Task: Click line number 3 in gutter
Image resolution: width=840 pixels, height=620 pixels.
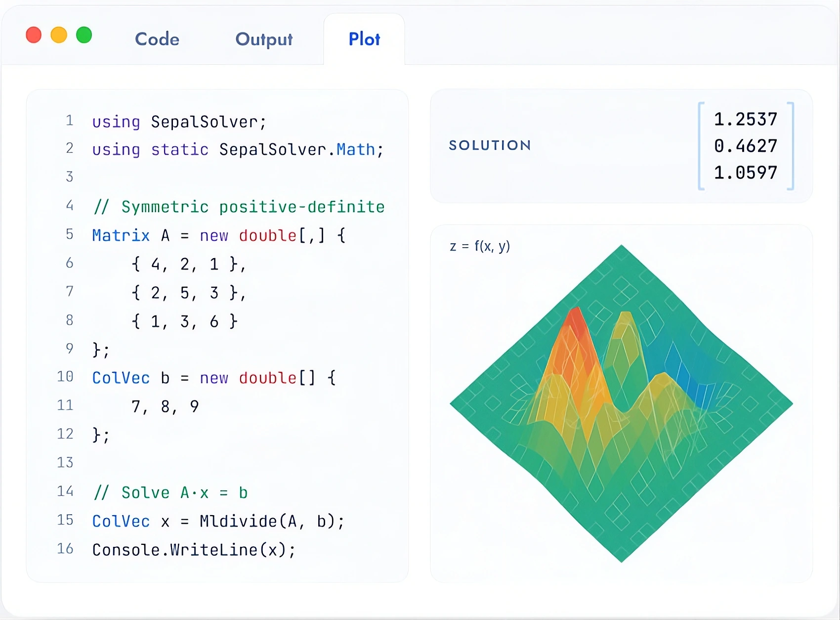Action: [x=70, y=177]
